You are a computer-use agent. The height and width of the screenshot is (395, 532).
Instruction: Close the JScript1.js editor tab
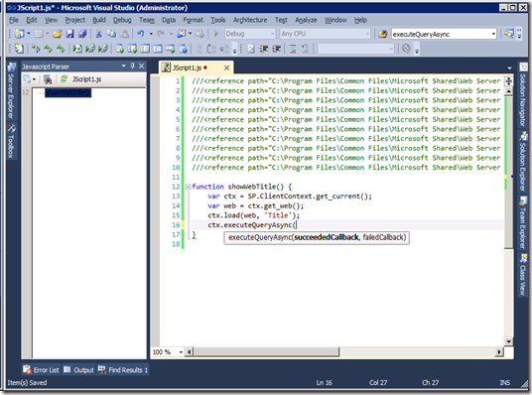click(226, 67)
